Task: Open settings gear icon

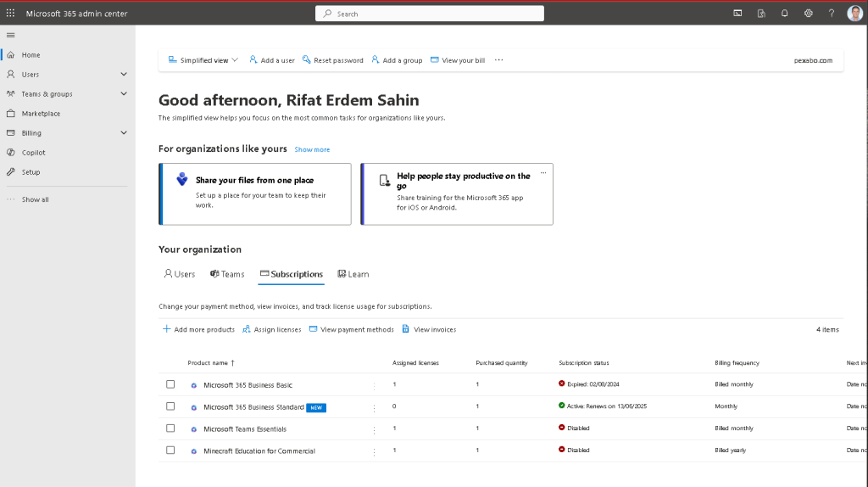Action: click(808, 14)
